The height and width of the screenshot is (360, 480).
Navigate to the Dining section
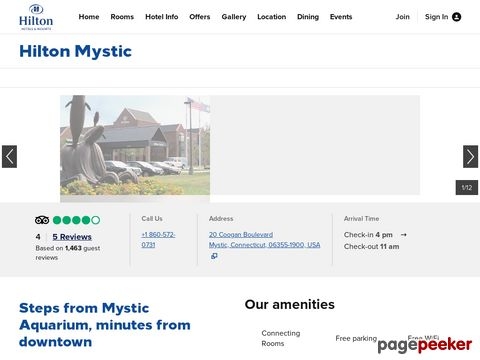308,17
